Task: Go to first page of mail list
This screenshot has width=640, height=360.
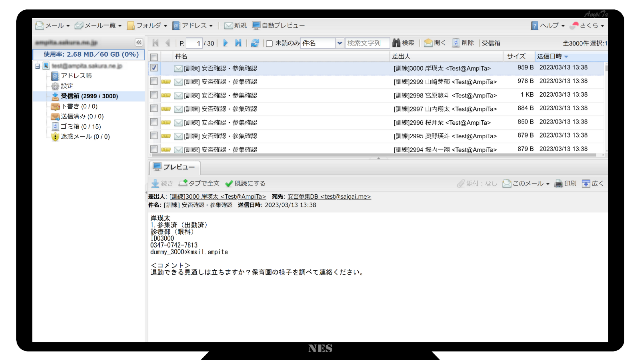Action: [x=156, y=43]
